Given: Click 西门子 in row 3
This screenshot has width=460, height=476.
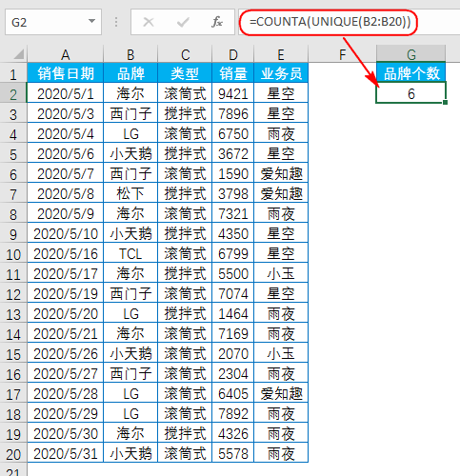Looking at the screenshot, I should point(130,112).
